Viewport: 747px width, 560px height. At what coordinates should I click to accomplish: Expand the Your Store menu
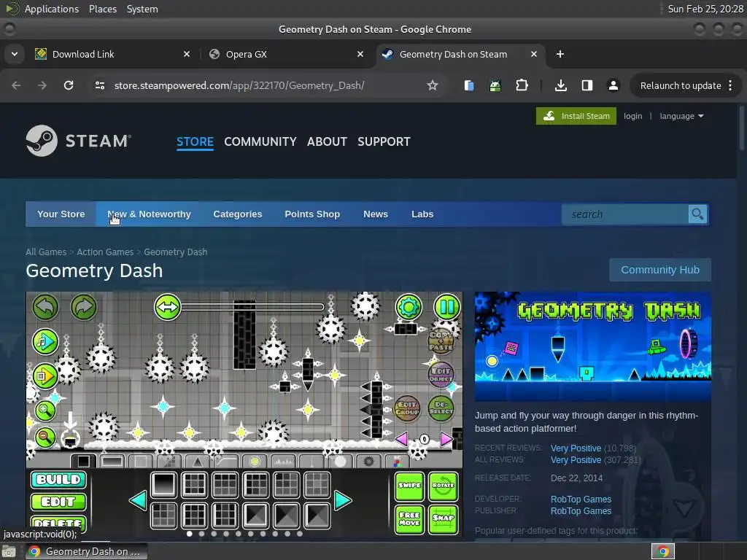[61, 214]
